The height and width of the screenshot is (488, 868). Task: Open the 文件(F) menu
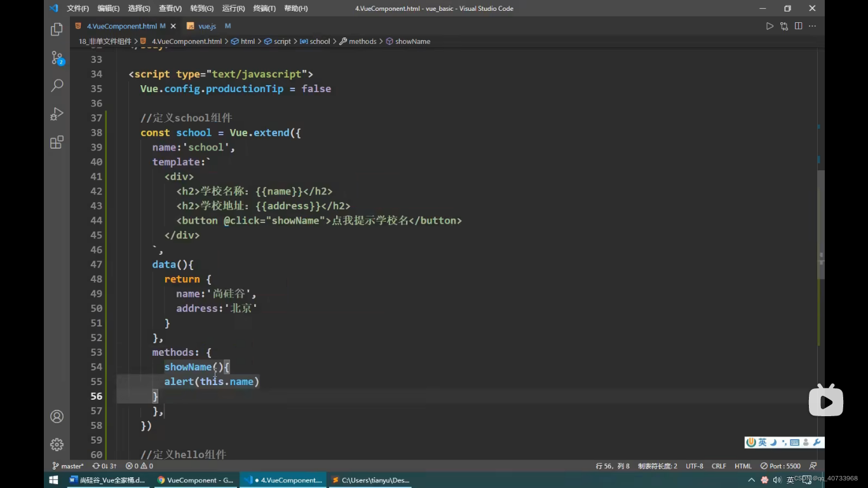[x=78, y=8]
